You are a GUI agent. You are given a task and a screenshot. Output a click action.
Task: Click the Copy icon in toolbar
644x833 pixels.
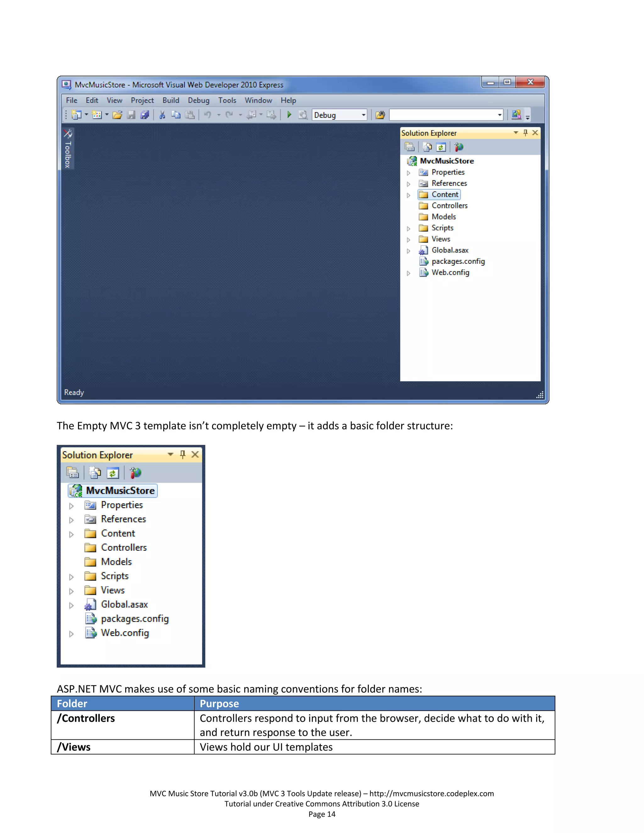pos(176,115)
